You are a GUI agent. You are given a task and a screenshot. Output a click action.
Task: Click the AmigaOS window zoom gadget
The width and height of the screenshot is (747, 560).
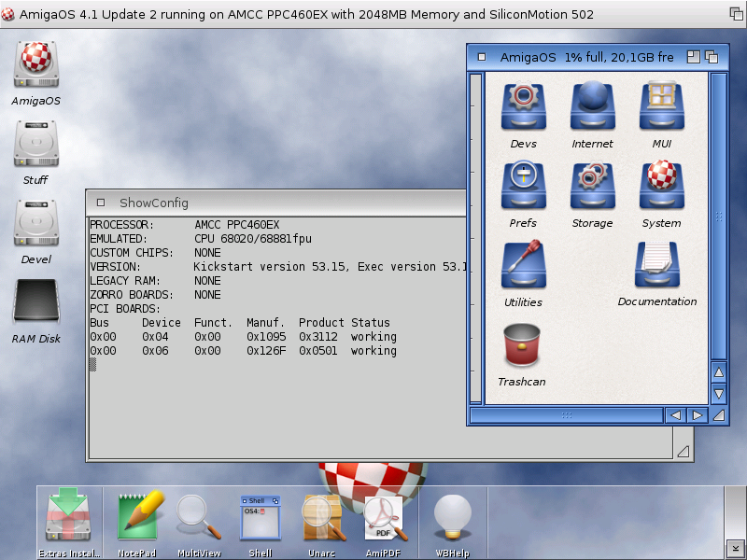693,57
